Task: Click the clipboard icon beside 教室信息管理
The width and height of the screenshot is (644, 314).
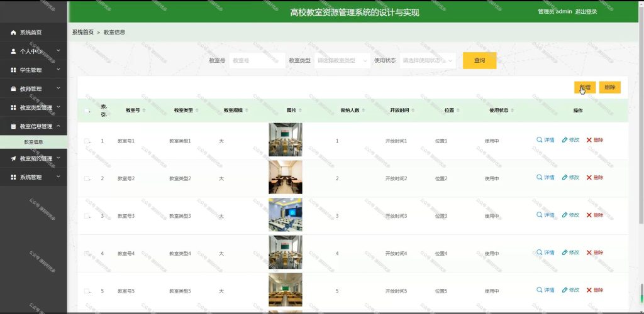Action: 14,127
